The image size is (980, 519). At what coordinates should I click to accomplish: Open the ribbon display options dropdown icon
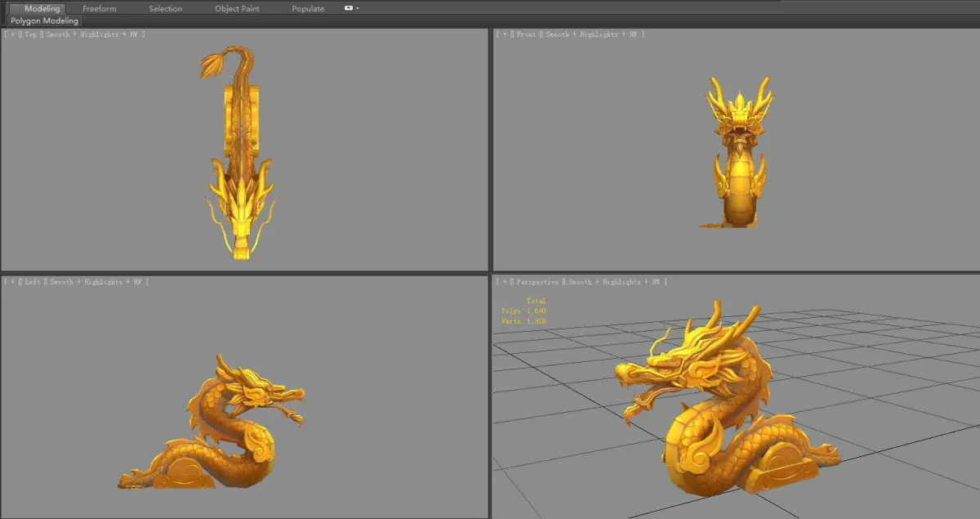click(350, 8)
